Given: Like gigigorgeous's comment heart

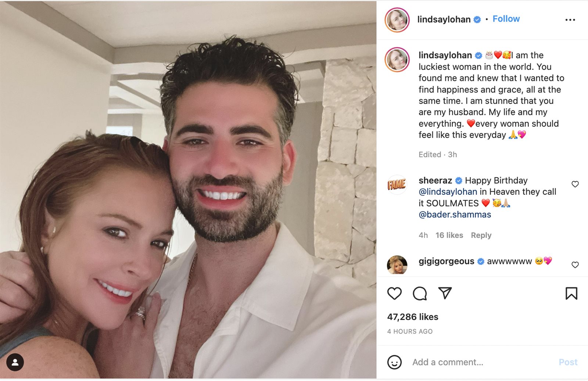Looking at the screenshot, I should tap(575, 265).
